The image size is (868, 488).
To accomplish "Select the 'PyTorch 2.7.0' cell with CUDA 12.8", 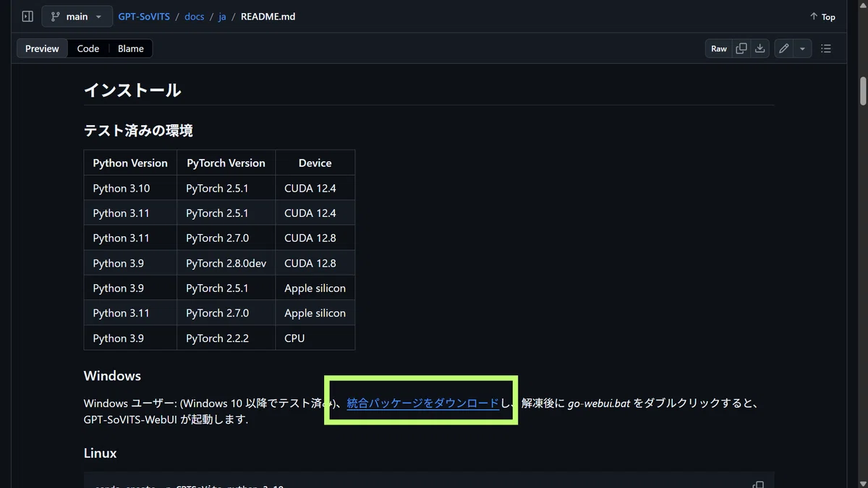I will pyautogui.click(x=226, y=238).
